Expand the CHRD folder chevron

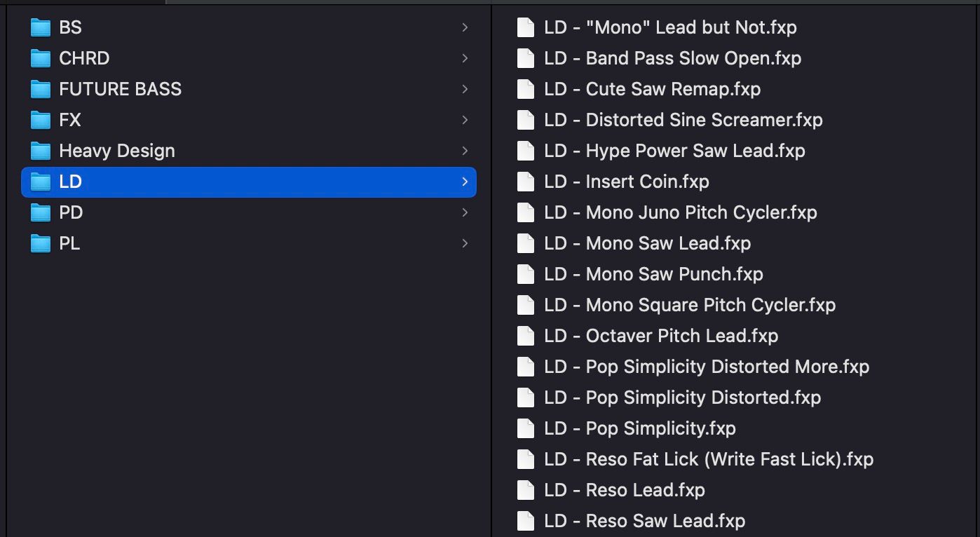[465, 58]
